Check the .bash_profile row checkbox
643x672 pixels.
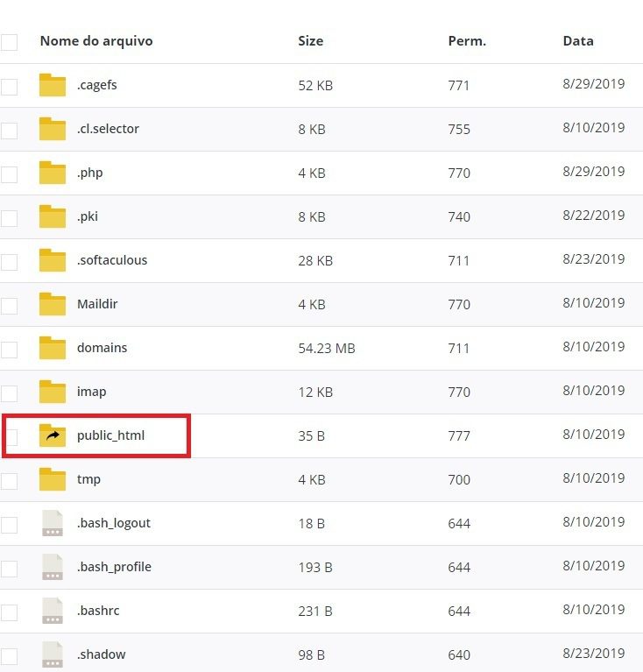click(x=9, y=569)
